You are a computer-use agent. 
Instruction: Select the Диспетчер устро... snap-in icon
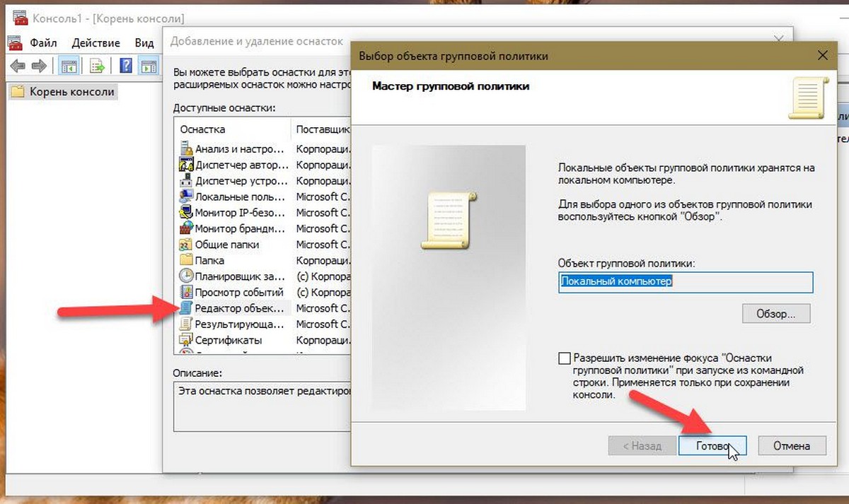[186, 181]
